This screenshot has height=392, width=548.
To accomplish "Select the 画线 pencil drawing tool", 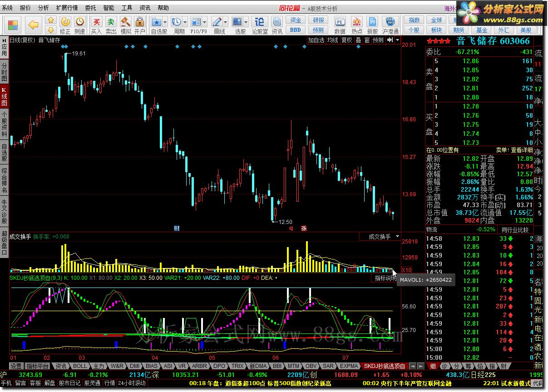I will [217, 21].
